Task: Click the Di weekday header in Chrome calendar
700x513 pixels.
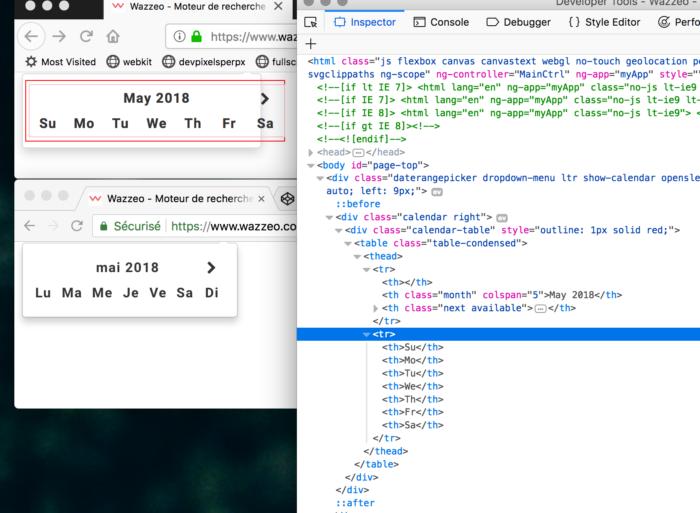Action: (212, 292)
